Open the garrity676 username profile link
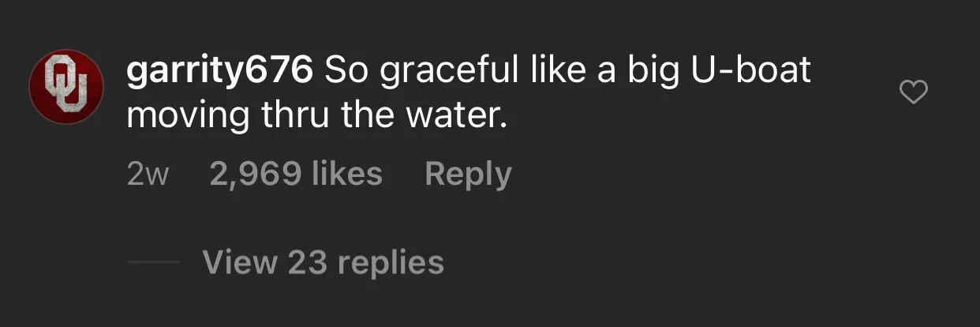This screenshot has height=327, width=980. click(220, 72)
